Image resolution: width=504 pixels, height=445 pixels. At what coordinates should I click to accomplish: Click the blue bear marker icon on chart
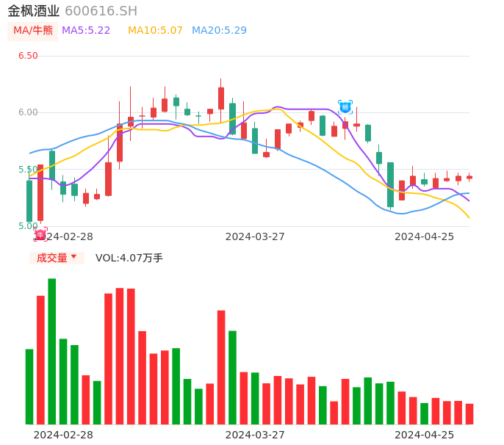click(x=345, y=107)
